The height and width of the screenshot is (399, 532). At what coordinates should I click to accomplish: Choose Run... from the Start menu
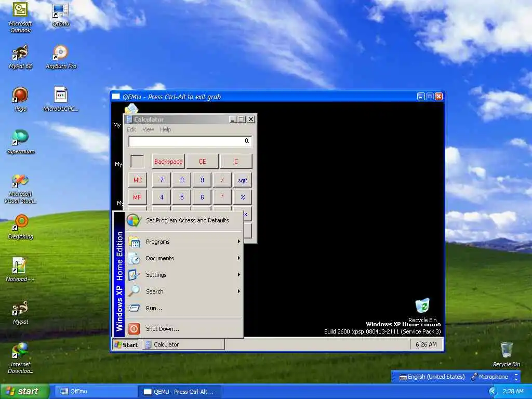184,308
